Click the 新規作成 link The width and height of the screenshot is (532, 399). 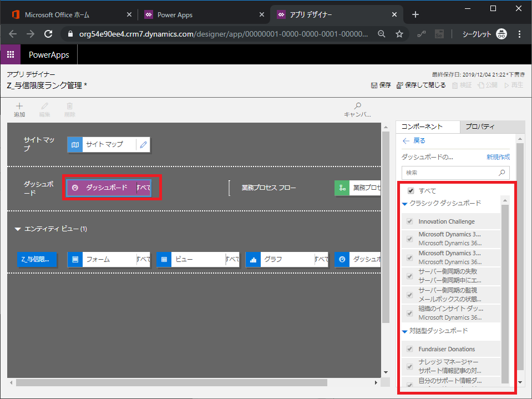[x=498, y=157]
